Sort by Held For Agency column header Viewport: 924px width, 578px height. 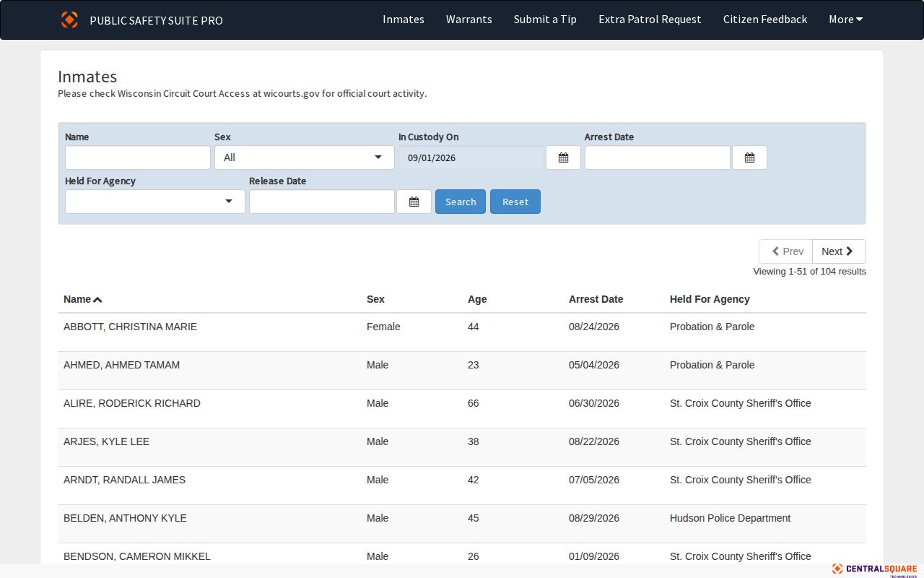pos(710,299)
